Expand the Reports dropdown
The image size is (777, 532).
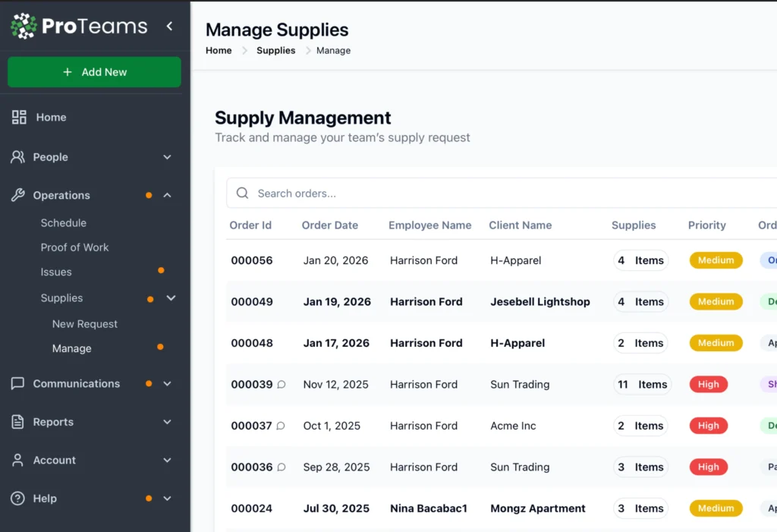[167, 422]
